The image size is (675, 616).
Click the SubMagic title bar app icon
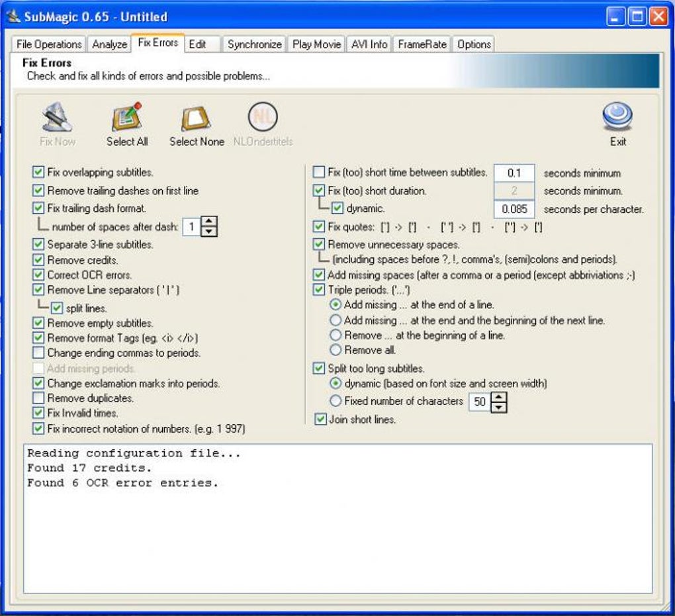14,17
